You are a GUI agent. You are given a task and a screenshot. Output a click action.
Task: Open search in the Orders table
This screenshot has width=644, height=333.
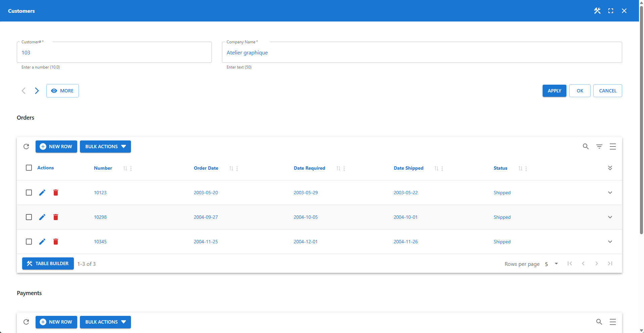pyautogui.click(x=586, y=147)
